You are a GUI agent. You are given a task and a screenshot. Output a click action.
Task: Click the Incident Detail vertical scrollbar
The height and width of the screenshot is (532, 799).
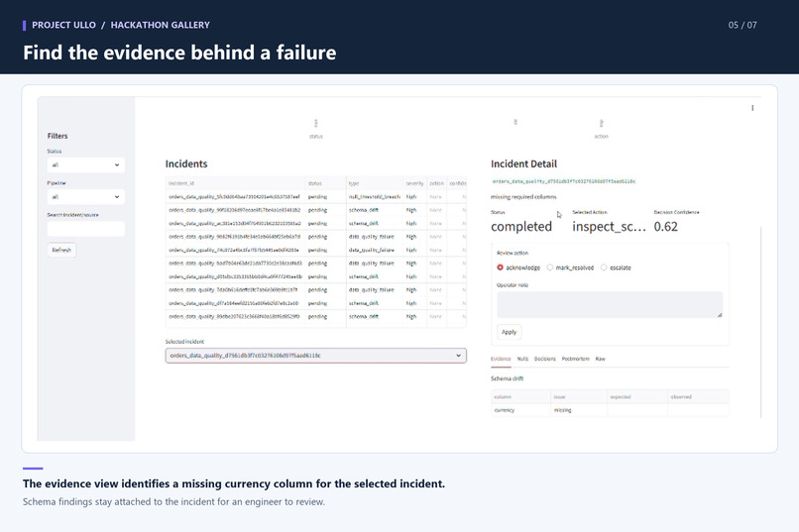point(760,322)
